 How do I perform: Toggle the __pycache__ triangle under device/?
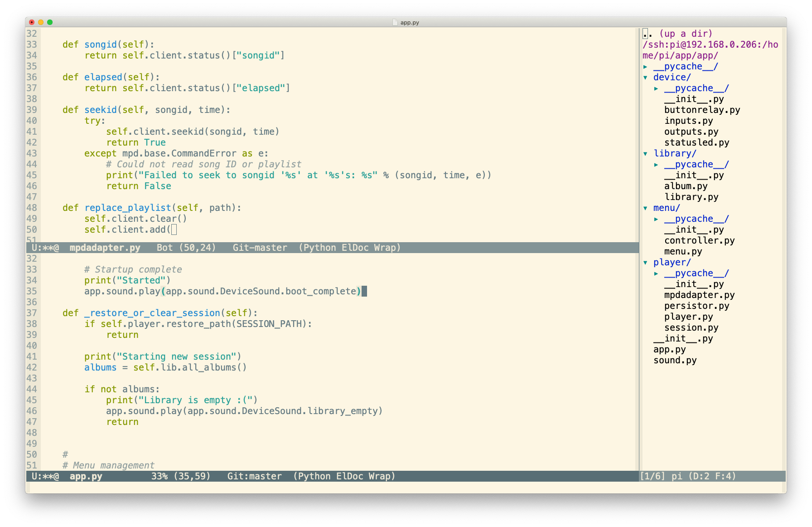(x=656, y=88)
